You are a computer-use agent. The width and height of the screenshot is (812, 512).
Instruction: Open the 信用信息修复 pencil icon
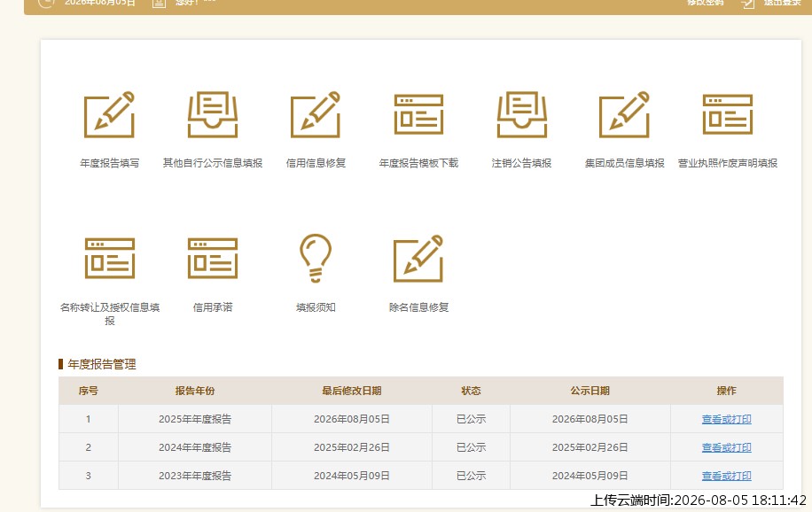pyautogui.click(x=316, y=114)
